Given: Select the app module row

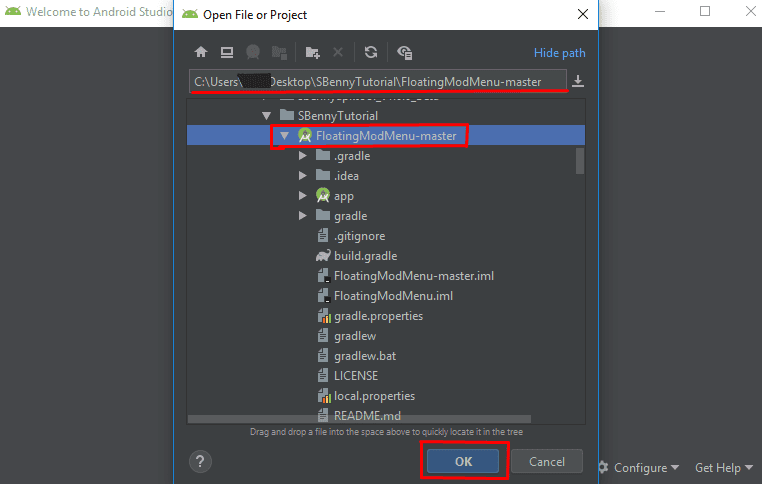Looking at the screenshot, I should pyautogui.click(x=386, y=196).
